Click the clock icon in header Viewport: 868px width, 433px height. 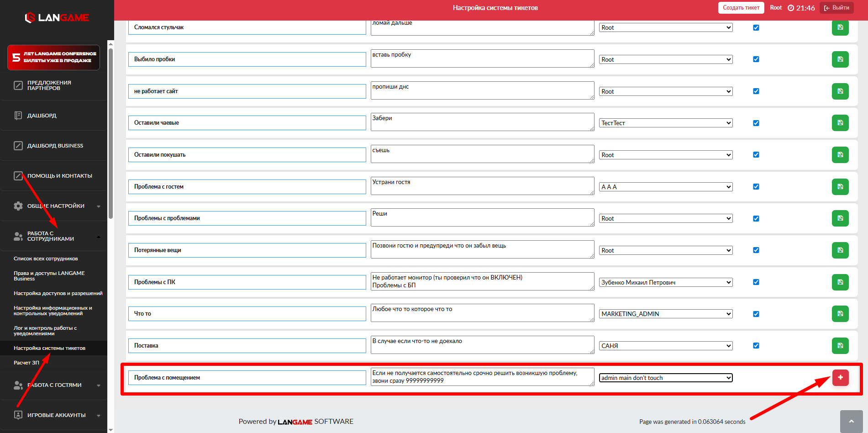click(x=791, y=8)
